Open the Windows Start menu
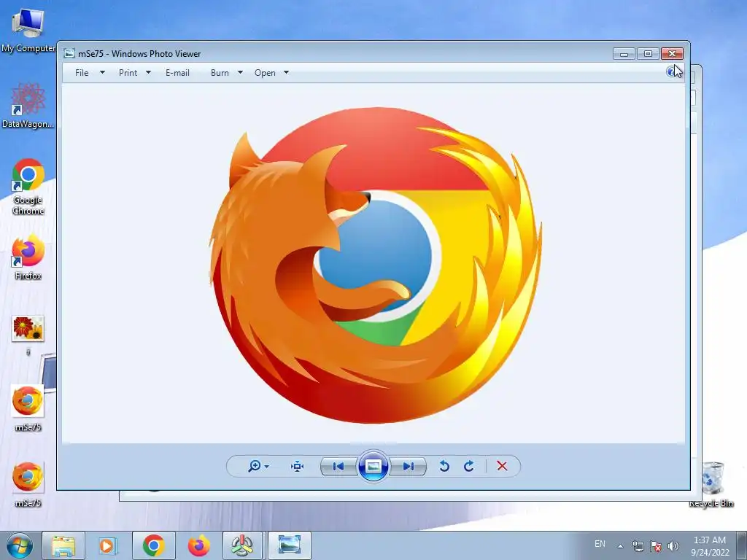 click(20, 545)
